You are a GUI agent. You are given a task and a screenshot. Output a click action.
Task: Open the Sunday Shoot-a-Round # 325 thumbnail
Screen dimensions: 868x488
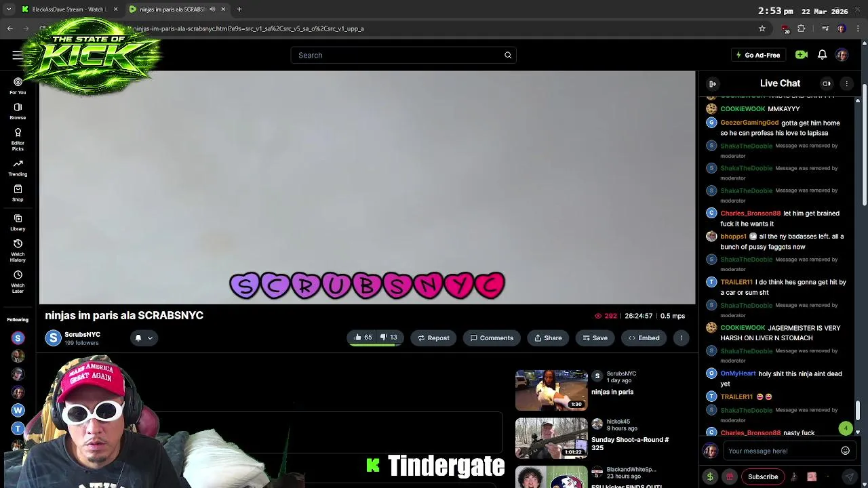551,438
